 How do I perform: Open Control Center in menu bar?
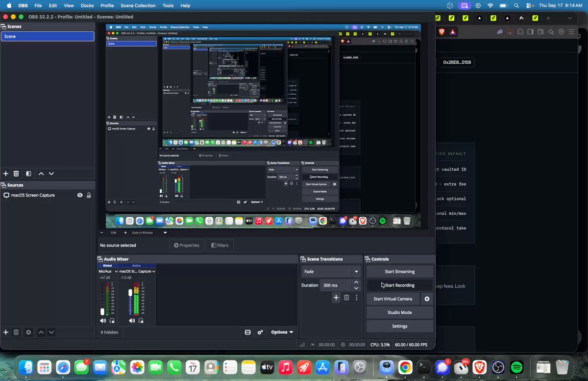pyautogui.click(x=529, y=5)
